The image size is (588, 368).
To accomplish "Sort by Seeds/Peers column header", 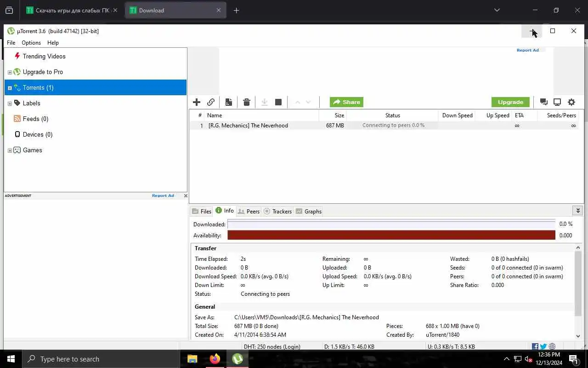I will [558, 115].
